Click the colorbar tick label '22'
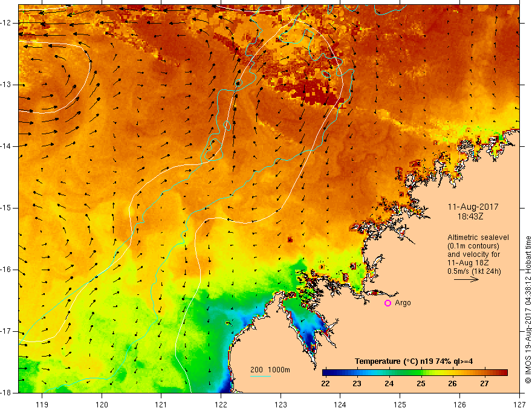 point(325,384)
